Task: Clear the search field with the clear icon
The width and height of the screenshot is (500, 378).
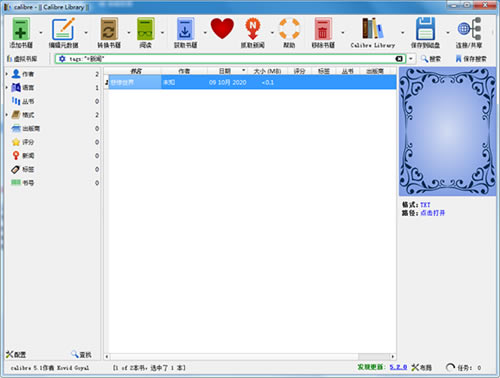Action: (x=399, y=59)
